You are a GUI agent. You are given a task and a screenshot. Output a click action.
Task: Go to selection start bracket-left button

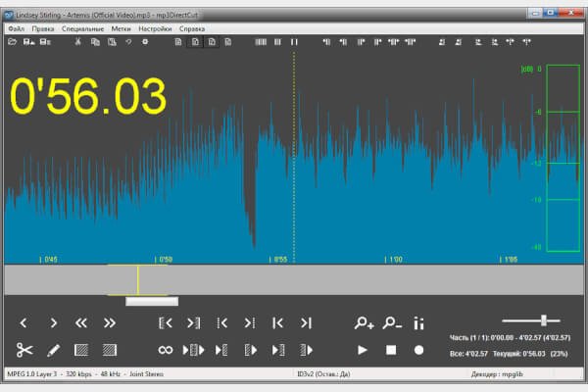(166, 323)
